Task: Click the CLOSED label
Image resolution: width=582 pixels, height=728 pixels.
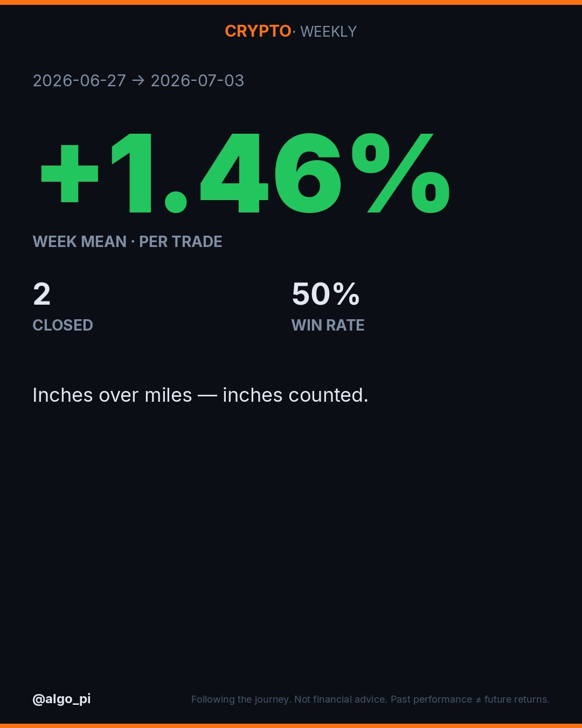Action: (63, 325)
